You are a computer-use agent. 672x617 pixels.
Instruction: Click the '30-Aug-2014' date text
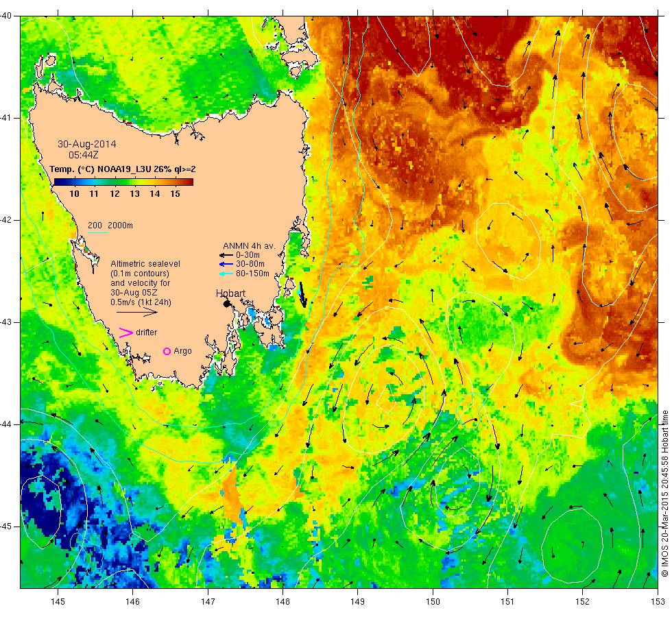tap(87, 144)
